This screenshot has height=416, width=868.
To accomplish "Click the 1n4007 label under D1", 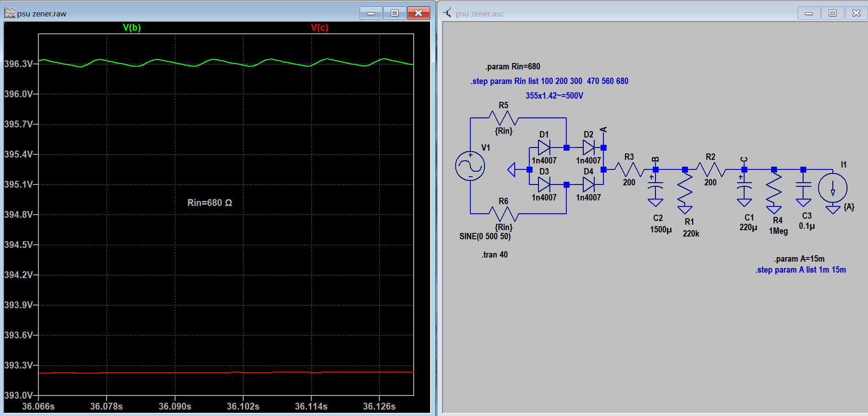I will coord(544,161).
